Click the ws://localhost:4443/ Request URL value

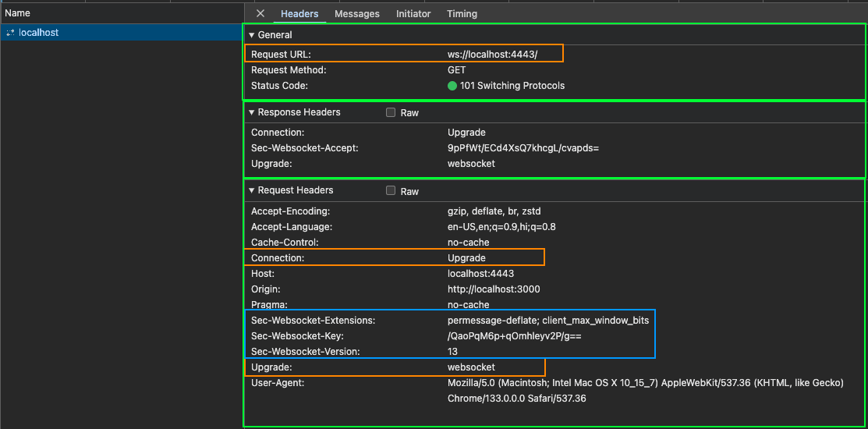coord(492,55)
